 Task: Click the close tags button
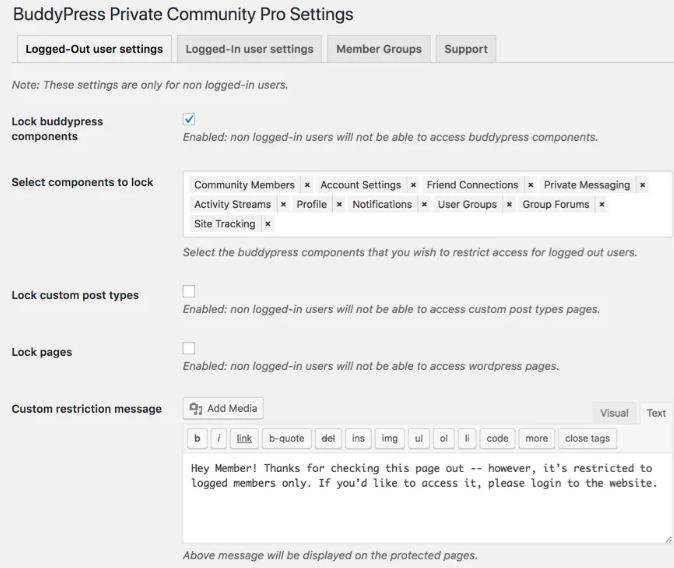coord(588,439)
